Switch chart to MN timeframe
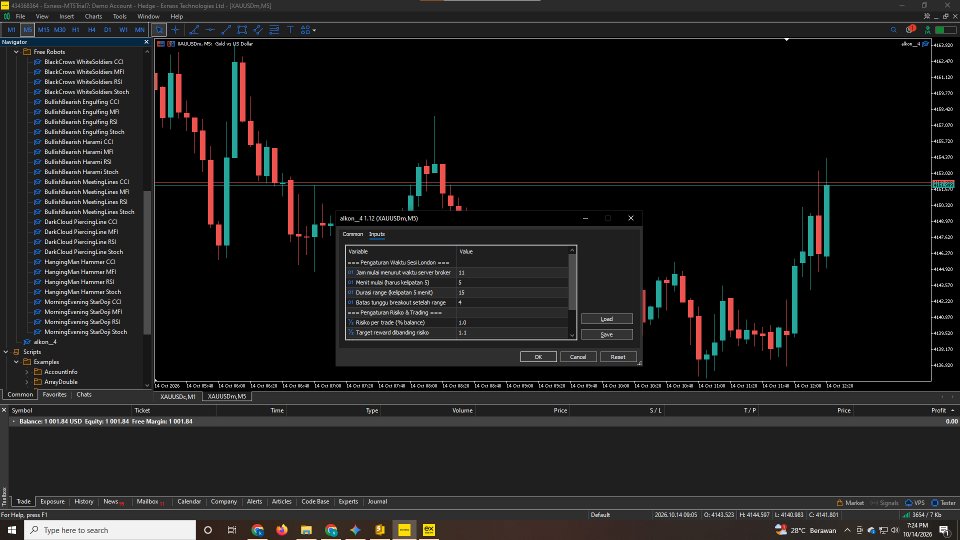This screenshot has height=540, width=960. (140, 29)
